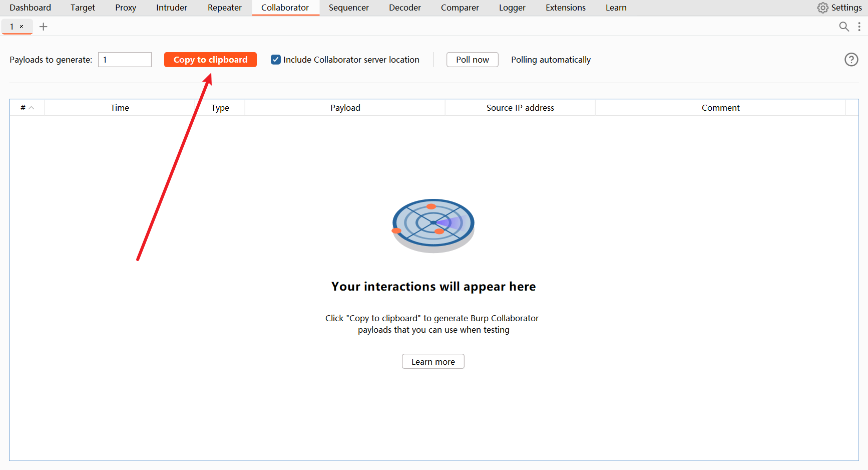The image size is (868, 470).
Task: Sort interactions by Type column
Action: coord(220,108)
